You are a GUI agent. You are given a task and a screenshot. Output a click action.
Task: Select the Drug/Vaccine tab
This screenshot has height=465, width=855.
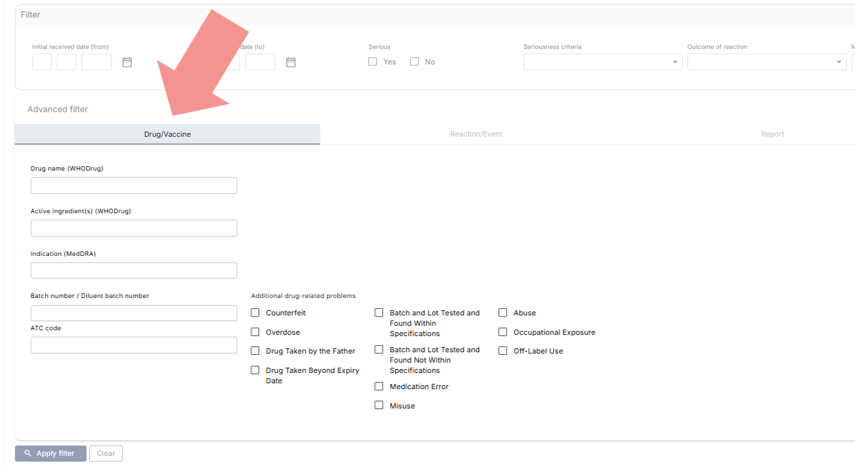pos(167,134)
